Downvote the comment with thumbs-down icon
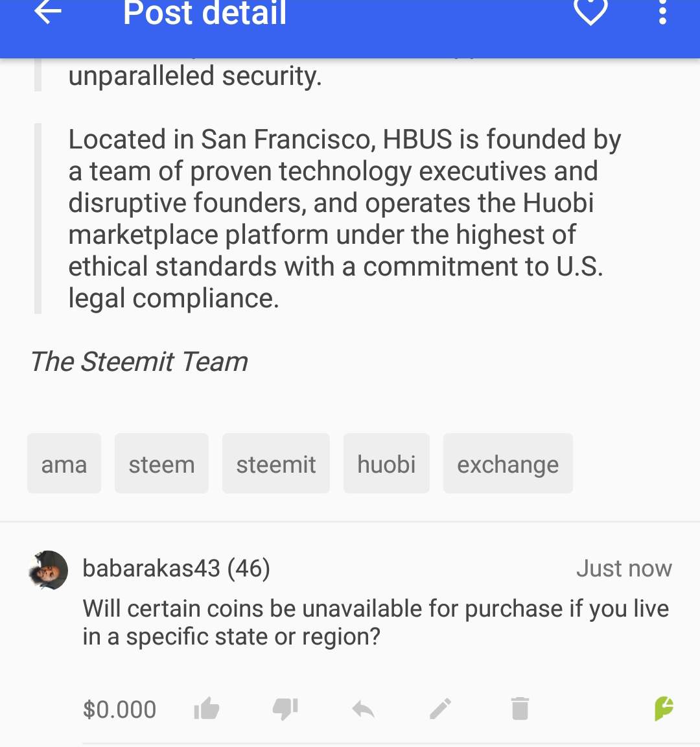This screenshot has height=747, width=700. pyautogui.click(x=285, y=709)
